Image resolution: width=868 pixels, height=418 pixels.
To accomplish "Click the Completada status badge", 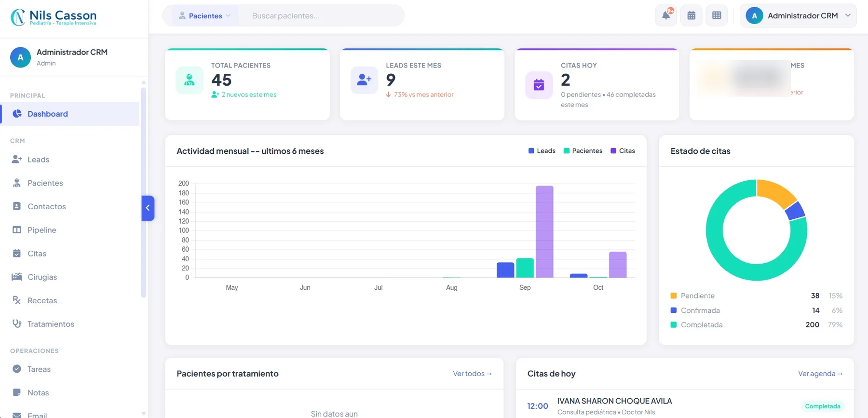I will point(822,406).
